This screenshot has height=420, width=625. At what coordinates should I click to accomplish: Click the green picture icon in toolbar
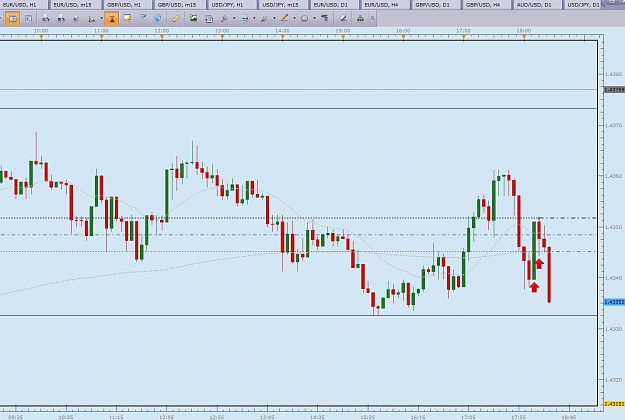point(193,18)
